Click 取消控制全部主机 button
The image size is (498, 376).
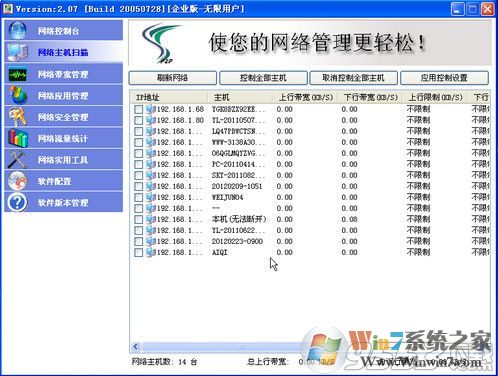pyautogui.click(x=353, y=78)
